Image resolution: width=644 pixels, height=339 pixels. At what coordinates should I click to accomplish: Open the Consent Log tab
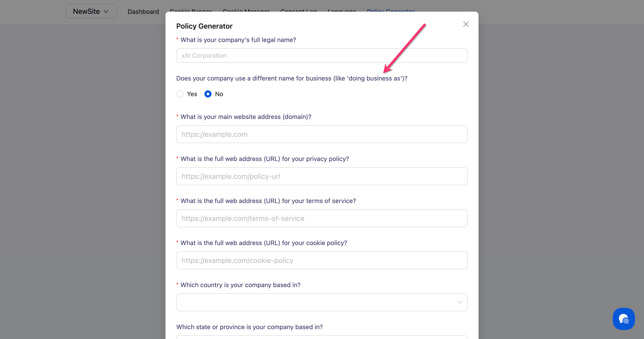(x=299, y=10)
